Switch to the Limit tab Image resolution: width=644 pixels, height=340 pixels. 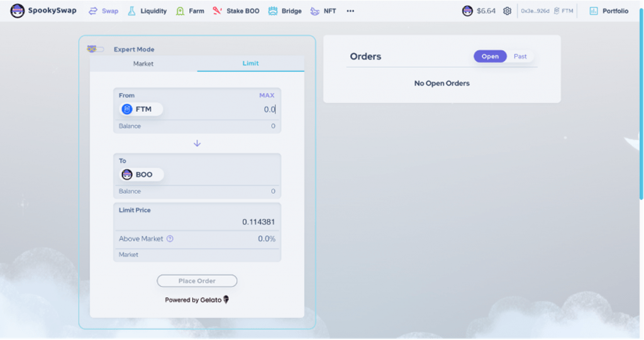click(250, 63)
